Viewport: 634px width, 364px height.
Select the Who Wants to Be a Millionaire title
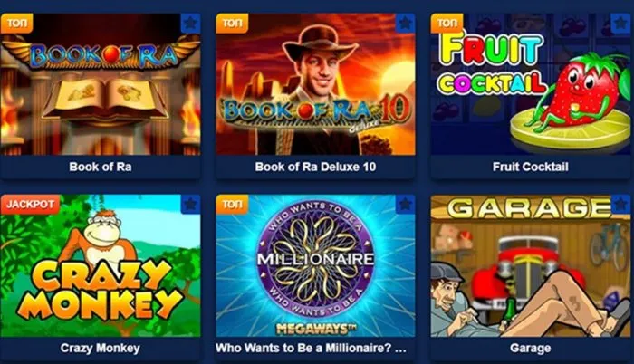[311, 348]
